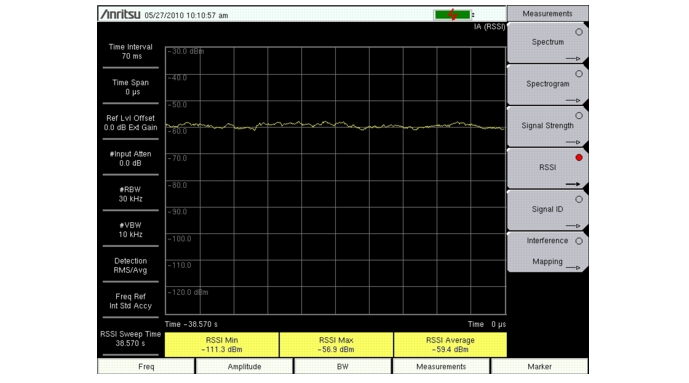This screenshot has width=689, height=383.
Task: Click the Signal Strength submenu arrow icon
Action: 573,142
